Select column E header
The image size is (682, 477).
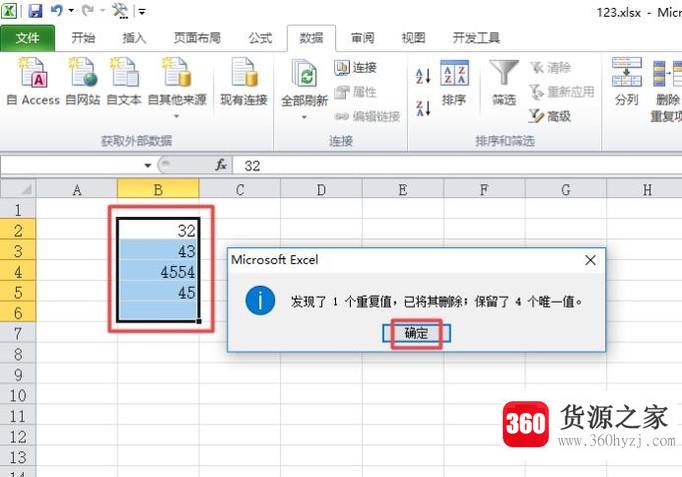pos(403,190)
